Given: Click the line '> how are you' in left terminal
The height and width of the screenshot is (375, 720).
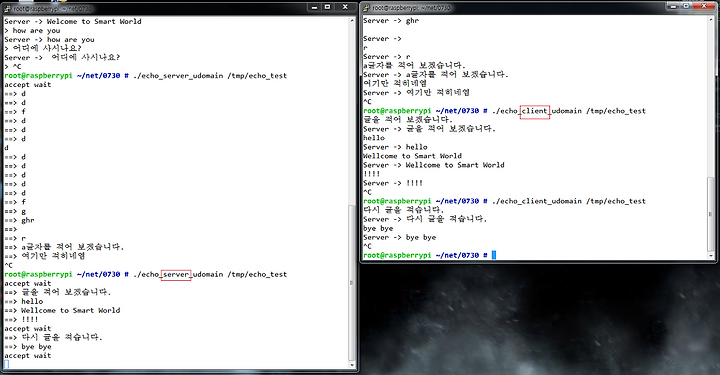Looking at the screenshot, I should pyautogui.click(x=32, y=31).
